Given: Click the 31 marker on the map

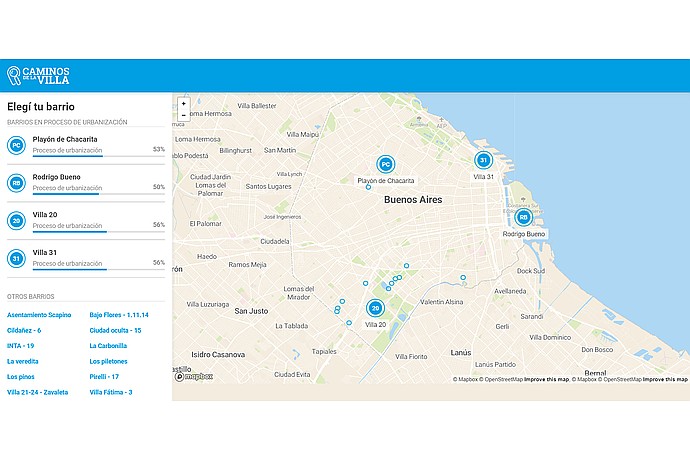Looking at the screenshot, I should [x=483, y=160].
